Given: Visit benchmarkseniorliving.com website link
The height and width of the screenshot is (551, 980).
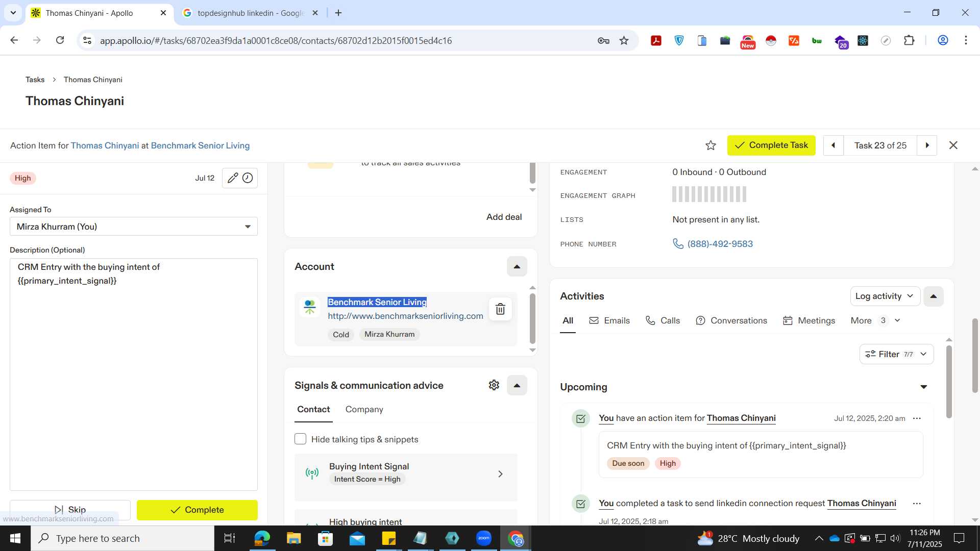Looking at the screenshot, I should click(405, 316).
